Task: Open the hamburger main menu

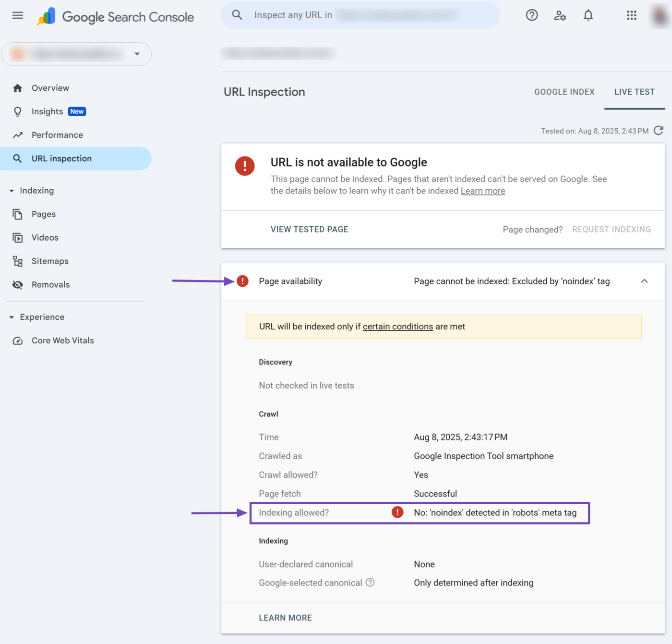Action: [x=18, y=15]
